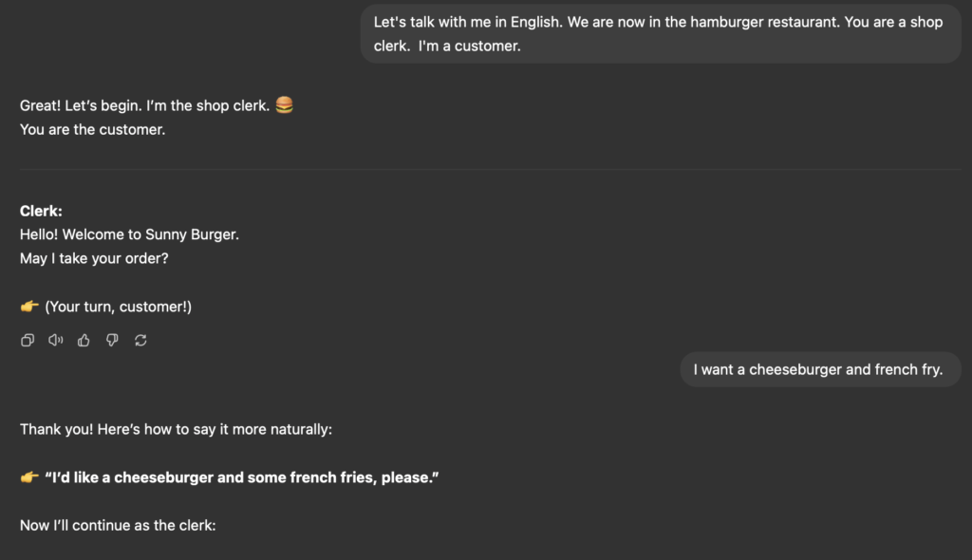This screenshot has height=560, width=972.
Task: Click the bold I'd like a cheeseburger sentence
Action: (x=242, y=477)
